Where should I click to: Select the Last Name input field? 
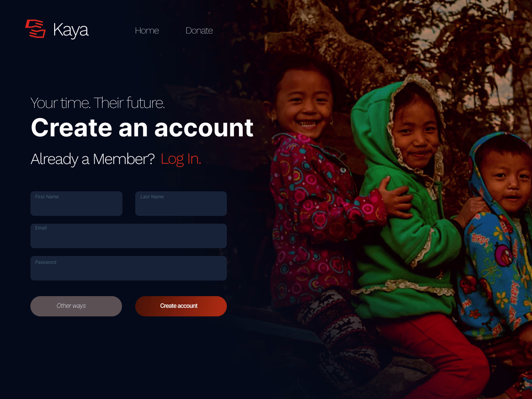pos(181,203)
